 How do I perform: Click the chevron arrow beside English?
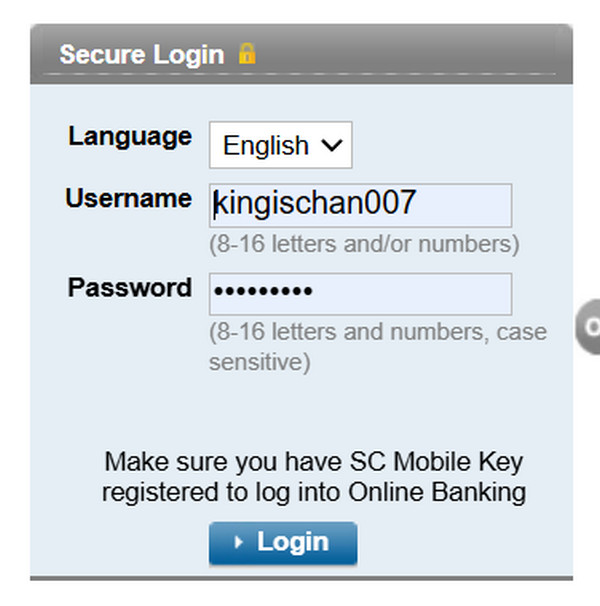point(331,146)
